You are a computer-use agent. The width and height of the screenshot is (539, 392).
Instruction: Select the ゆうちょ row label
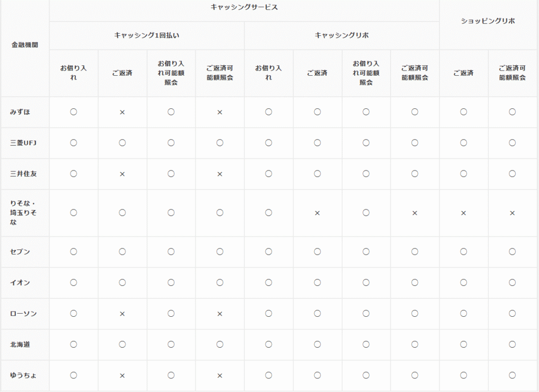(x=23, y=376)
